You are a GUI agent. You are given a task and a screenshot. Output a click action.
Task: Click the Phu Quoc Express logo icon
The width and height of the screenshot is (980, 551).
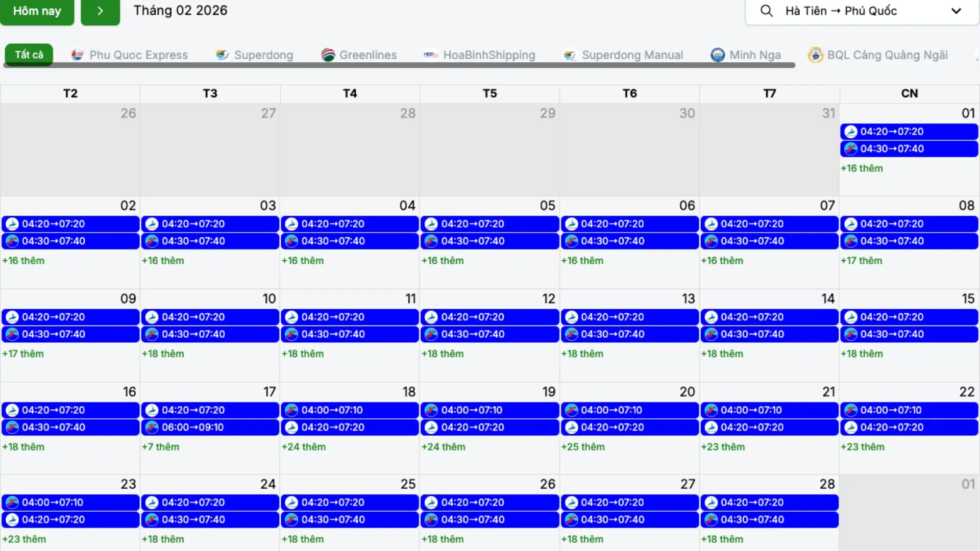[x=77, y=55]
